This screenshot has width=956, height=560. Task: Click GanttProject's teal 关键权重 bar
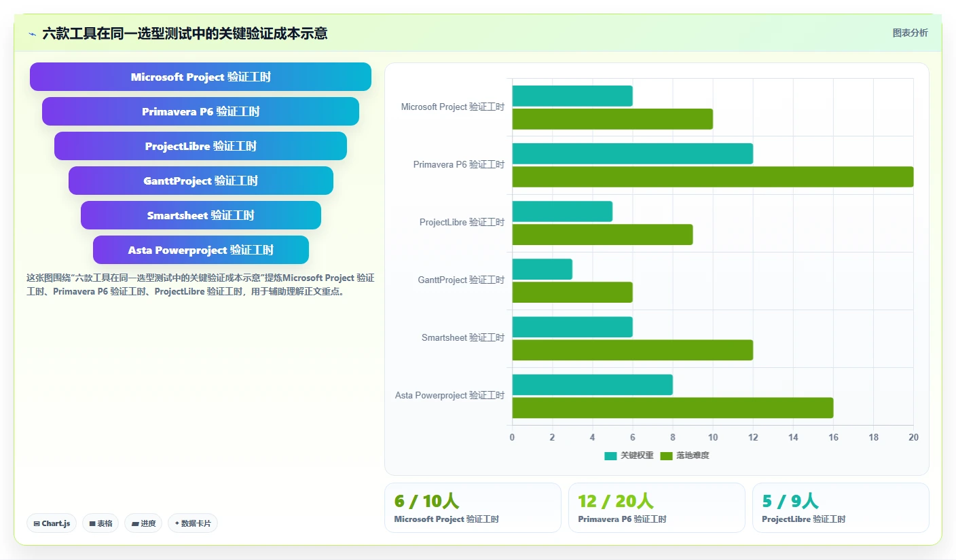tap(542, 269)
